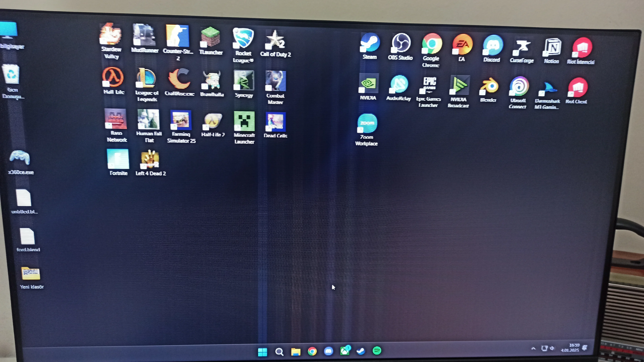Screen dimensions: 644x362
Task: Launch the Blender desktop shortcut
Action: pyautogui.click(x=489, y=87)
